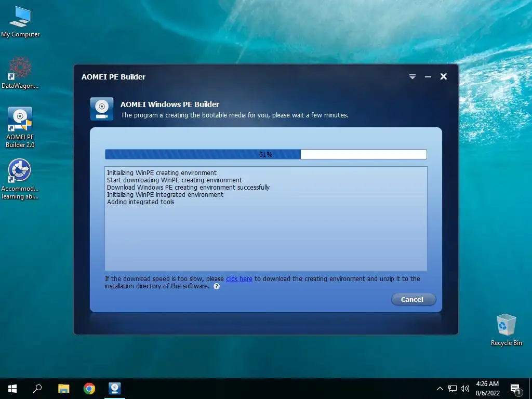
Task: Open taskbar search
Action: (37, 389)
